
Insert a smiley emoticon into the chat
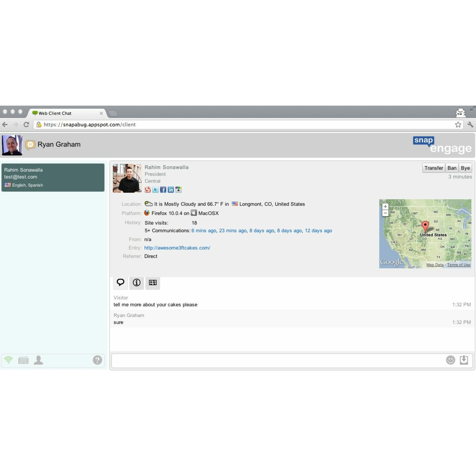tap(450, 360)
